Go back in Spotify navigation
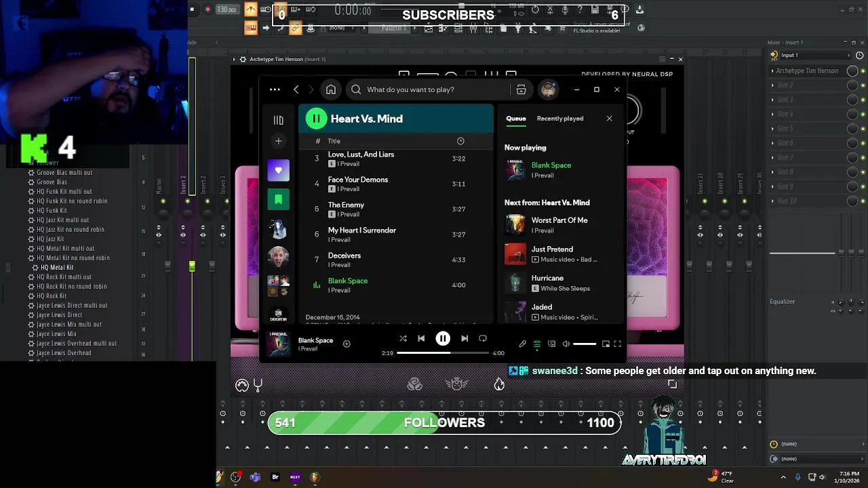 point(296,89)
